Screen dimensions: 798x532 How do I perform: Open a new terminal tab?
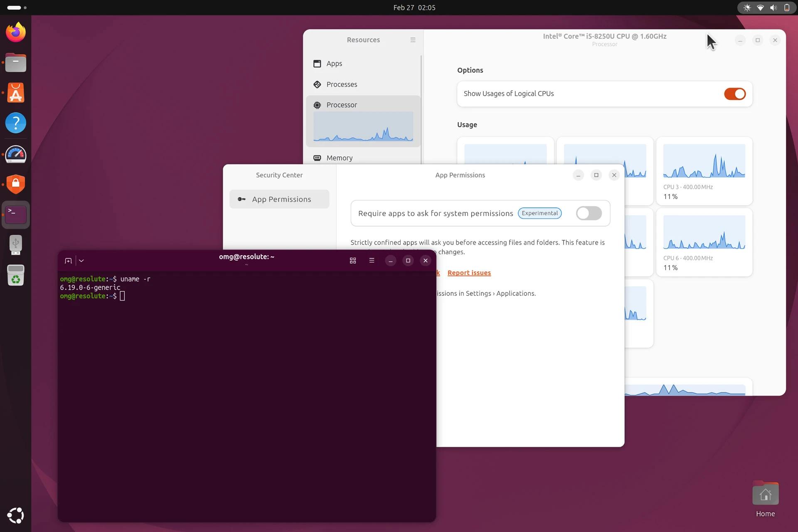click(x=68, y=261)
